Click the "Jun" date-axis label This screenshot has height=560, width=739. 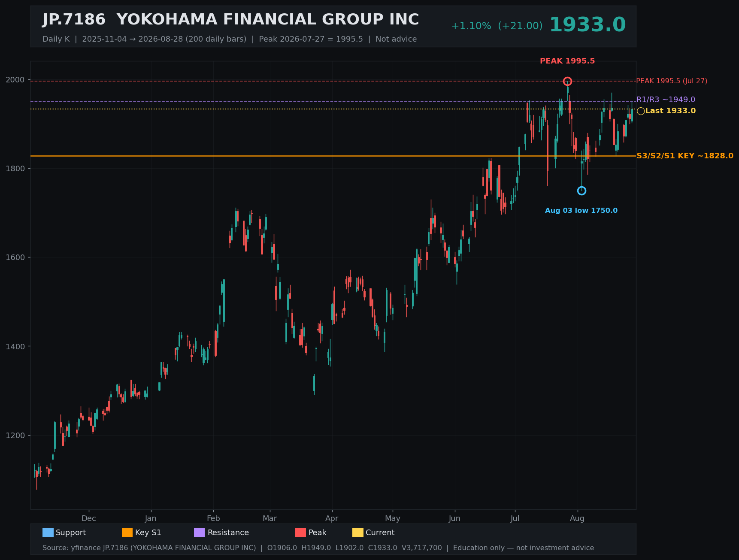(x=454, y=518)
